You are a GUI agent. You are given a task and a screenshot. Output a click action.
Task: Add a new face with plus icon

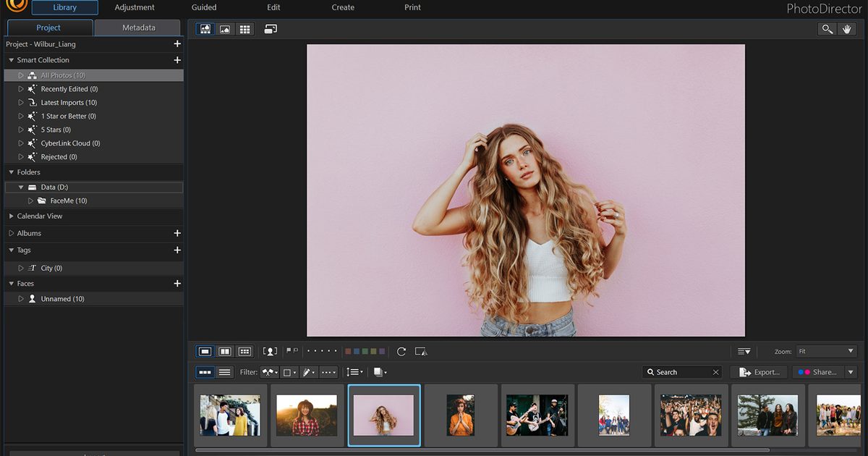click(177, 284)
